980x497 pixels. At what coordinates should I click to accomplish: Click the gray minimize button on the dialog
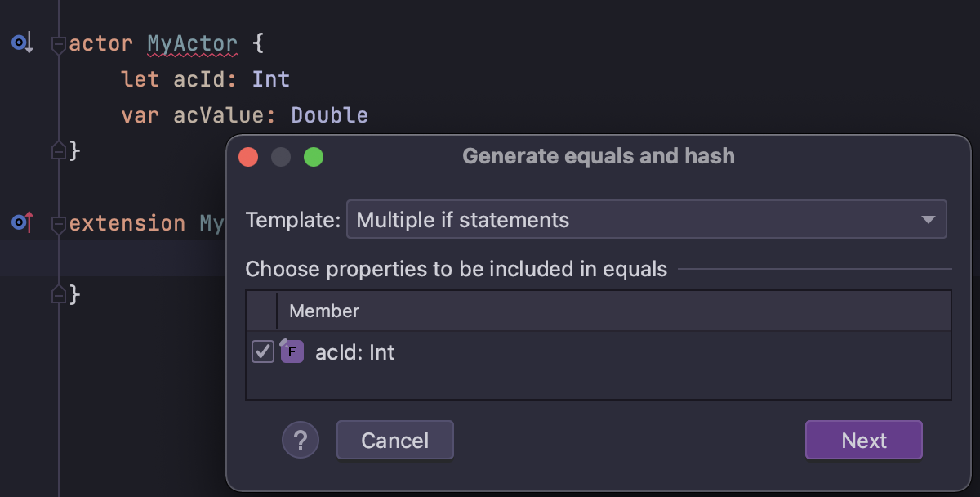click(x=281, y=157)
